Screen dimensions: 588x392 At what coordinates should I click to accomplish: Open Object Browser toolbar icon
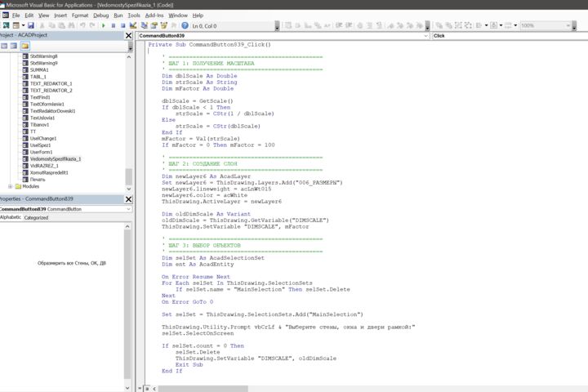[163, 25]
